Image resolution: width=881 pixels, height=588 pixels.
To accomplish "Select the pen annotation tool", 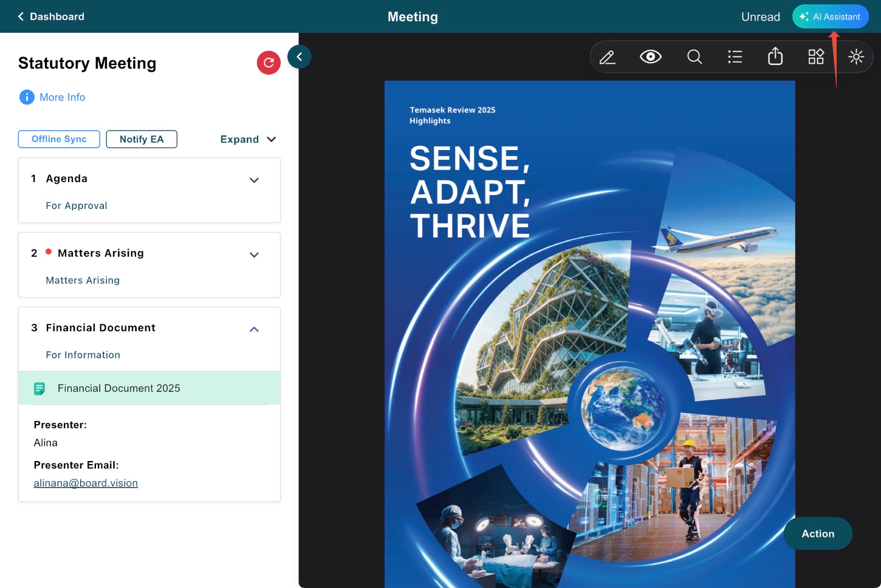I will (x=608, y=57).
